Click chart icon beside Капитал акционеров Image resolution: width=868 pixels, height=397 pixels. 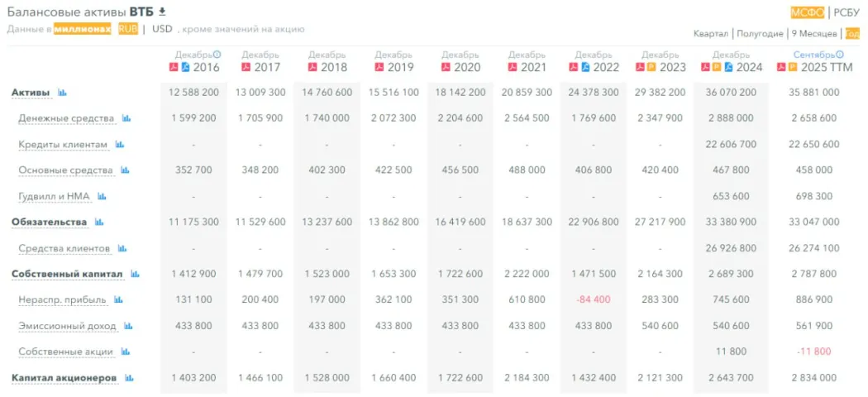tap(128, 378)
